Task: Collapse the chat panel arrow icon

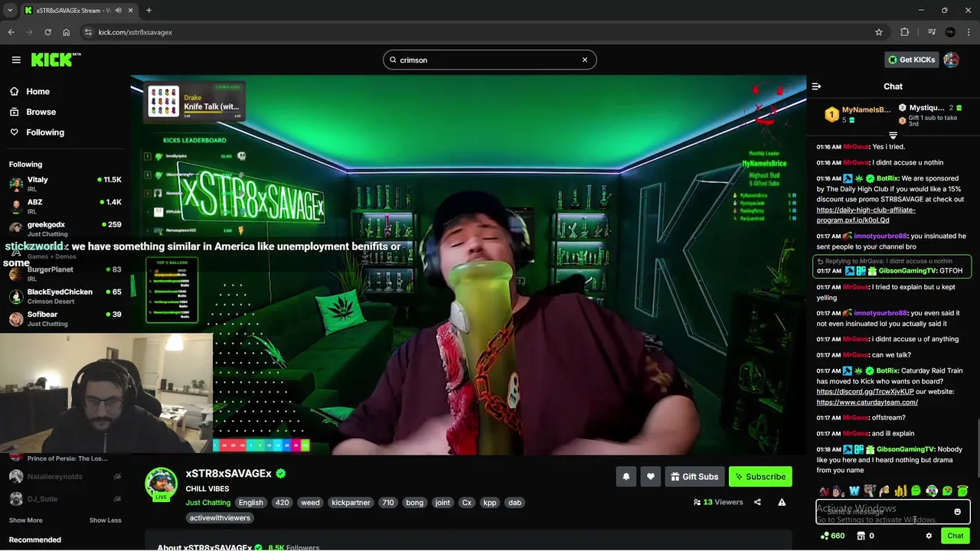Action: point(816,86)
